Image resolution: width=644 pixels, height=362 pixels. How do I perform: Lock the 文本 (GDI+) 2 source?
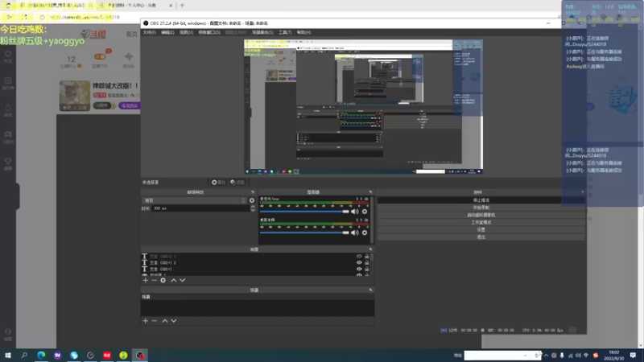[367, 263]
